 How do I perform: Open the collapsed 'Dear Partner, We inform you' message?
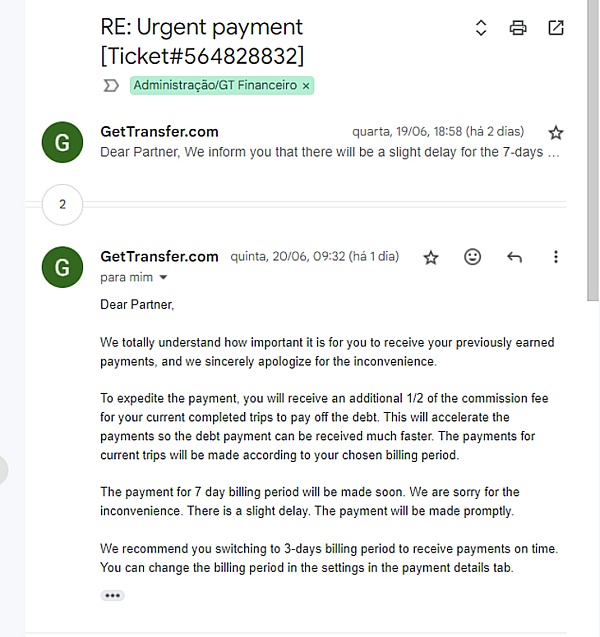(x=330, y=153)
